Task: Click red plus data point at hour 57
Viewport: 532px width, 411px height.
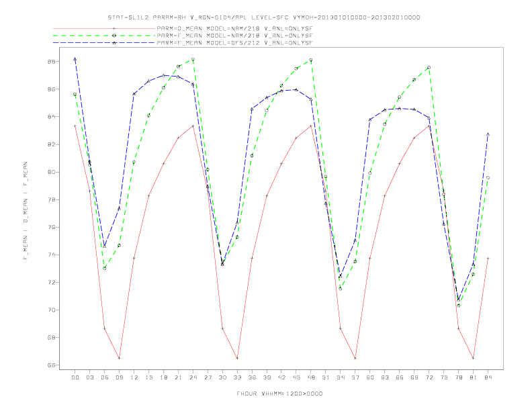Action: (355, 358)
